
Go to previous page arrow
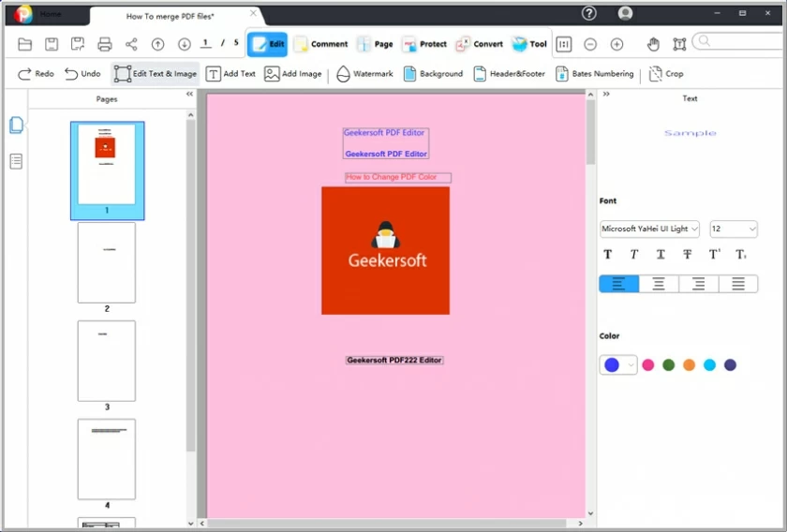pyautogui.click(x=157, y=44)
